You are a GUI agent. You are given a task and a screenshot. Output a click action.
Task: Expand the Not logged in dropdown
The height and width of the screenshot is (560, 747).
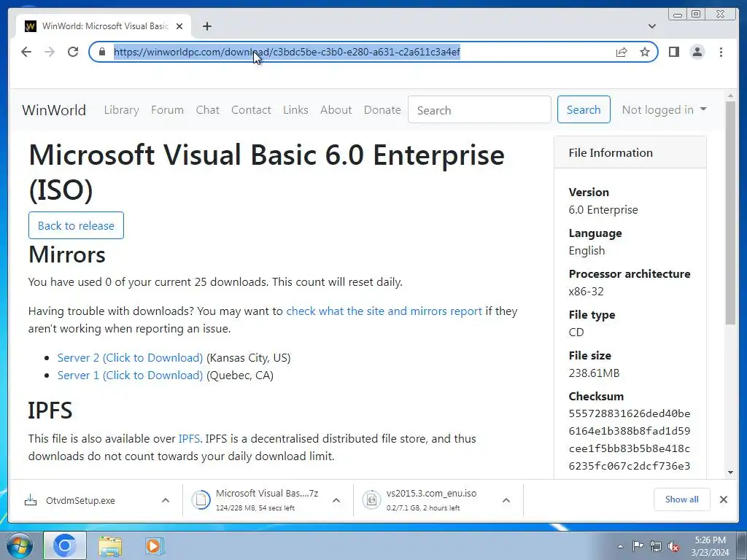[x=664, y=110]
